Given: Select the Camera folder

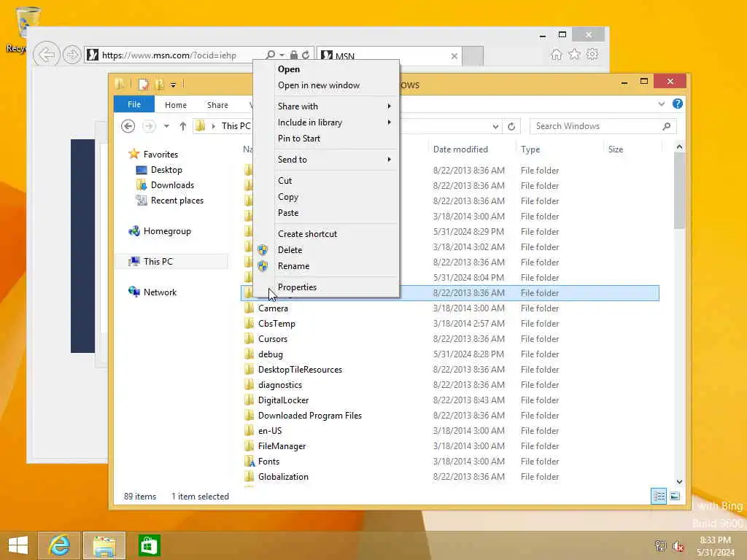Looking at the screenshot, I should 273,308.
